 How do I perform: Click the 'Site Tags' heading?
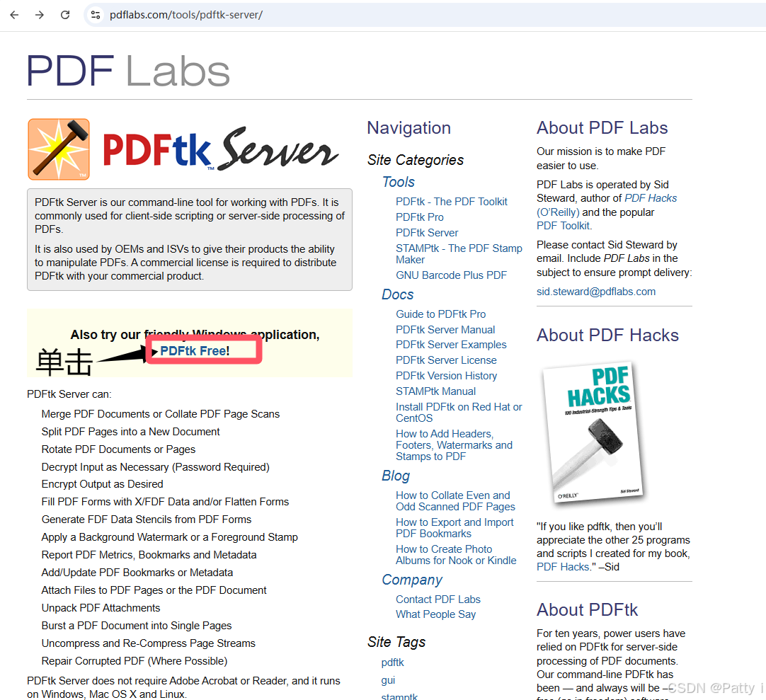tap(396, 643)
